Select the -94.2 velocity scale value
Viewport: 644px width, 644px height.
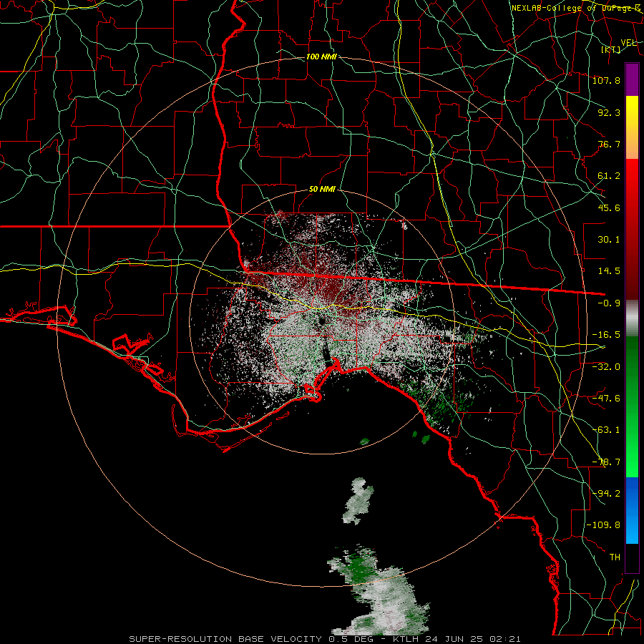[x=606, y=493]
